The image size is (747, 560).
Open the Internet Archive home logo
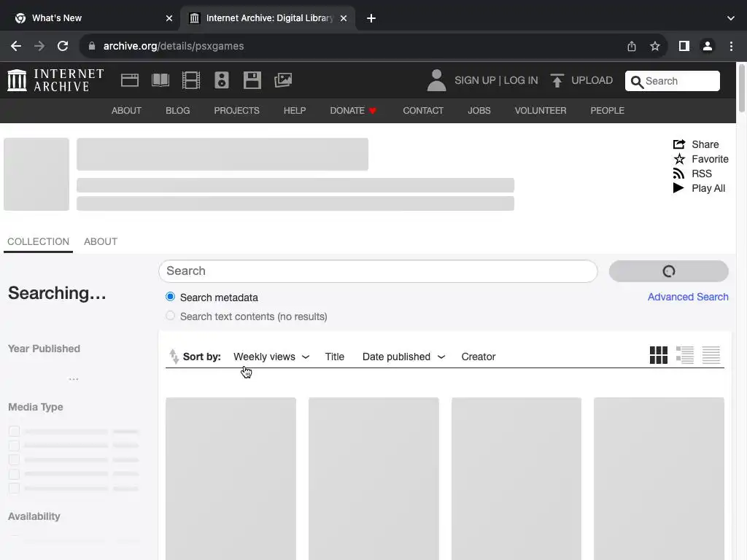pos(55,80)
